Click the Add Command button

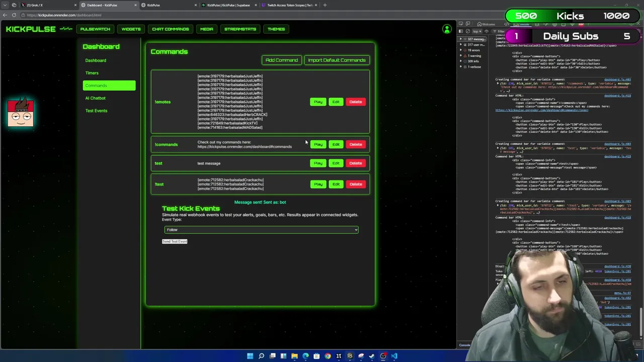coord(282,60)
